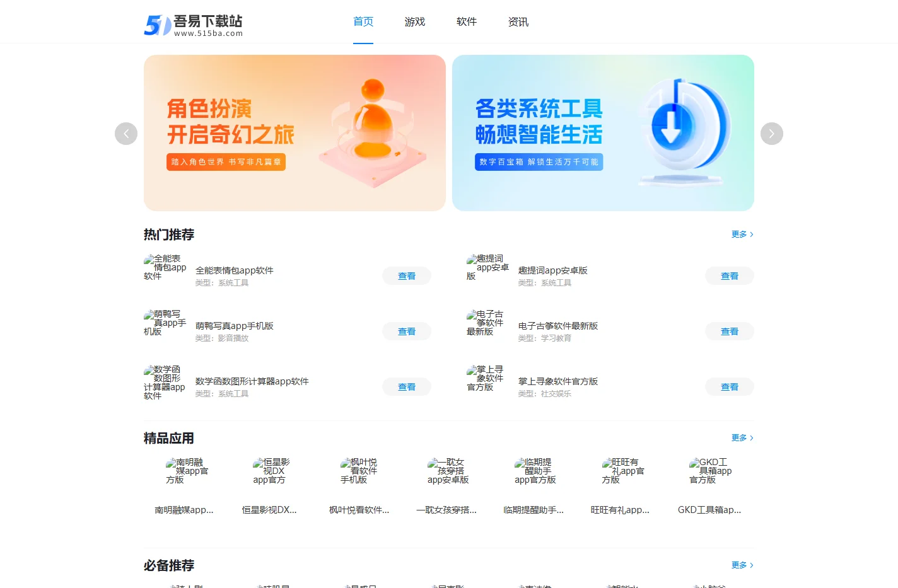Click 类型: 学习教育 under 电子古筝
The image size is (898, 588).
point(545,338)
